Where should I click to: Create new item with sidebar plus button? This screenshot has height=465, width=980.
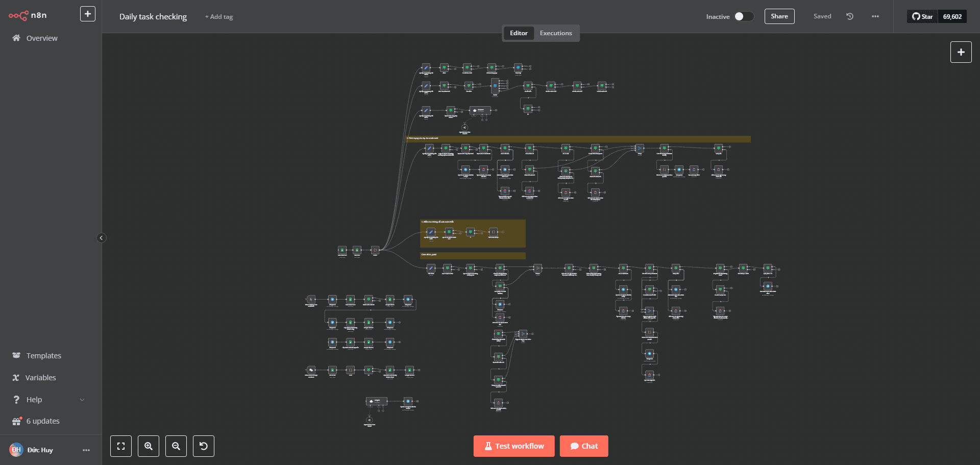coord(88,14)
